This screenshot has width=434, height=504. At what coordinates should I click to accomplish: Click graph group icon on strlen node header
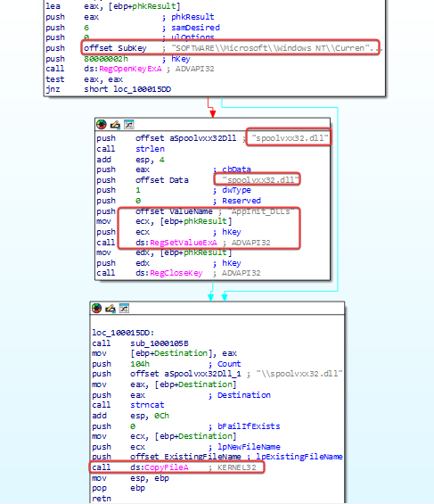coord(128,124)
